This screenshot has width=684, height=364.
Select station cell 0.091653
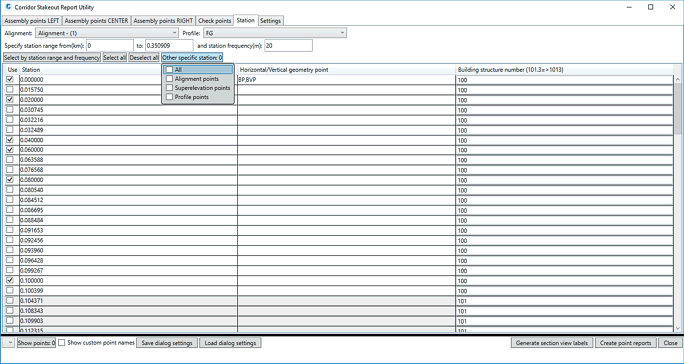(x=128, y=230)
